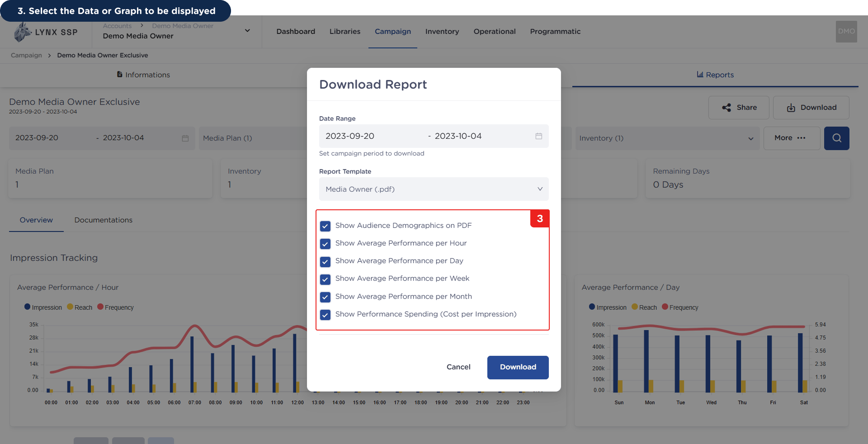868x444 pixels.
Task: Switch to the Informations tab
Action: (143, 75)
